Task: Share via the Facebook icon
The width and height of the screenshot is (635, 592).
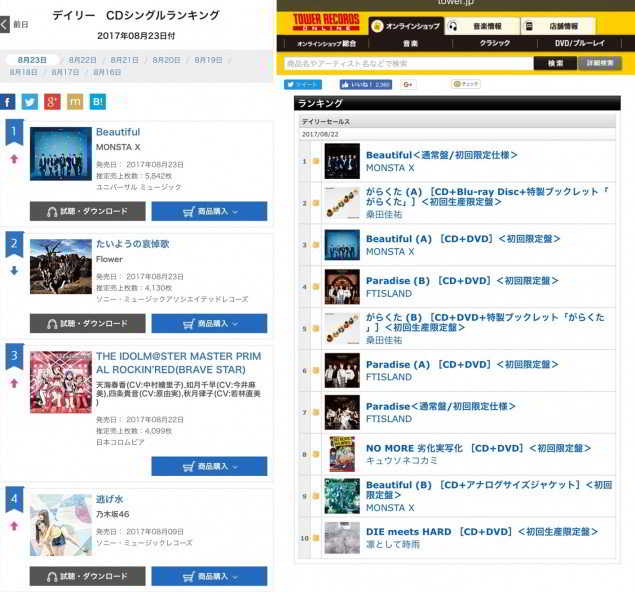Action: click(7, 102)
